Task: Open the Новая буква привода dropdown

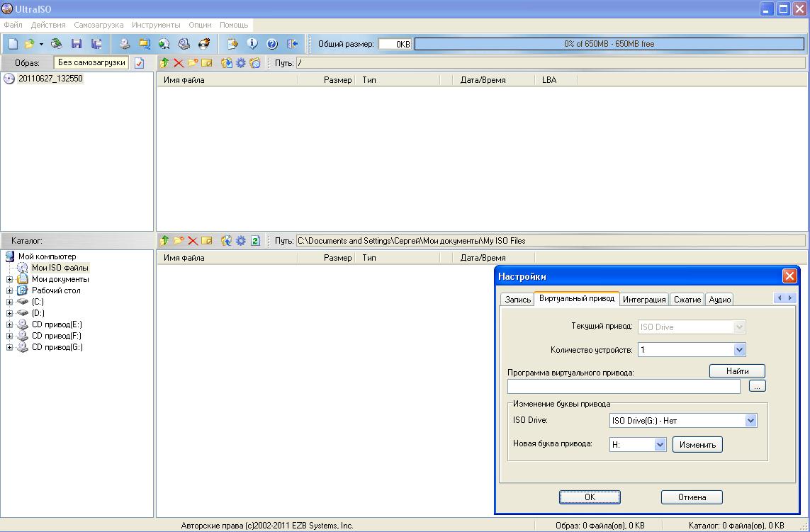Action: tap(660, 445)
